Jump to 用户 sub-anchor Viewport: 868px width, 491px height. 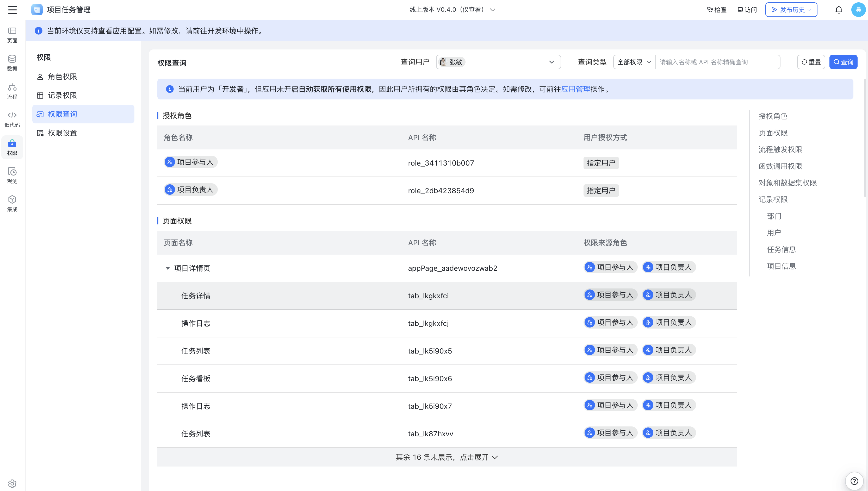774,233
